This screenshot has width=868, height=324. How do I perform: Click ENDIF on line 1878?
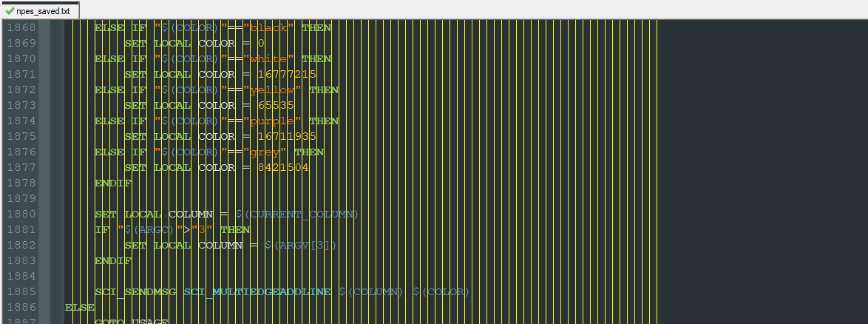coord(113,183)
